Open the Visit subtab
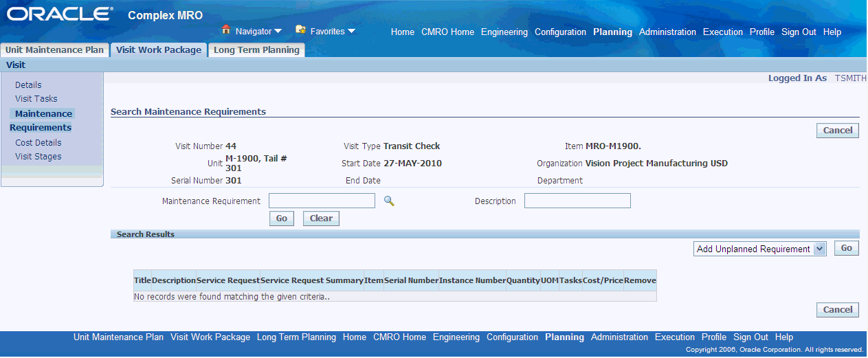The width and height of the screenshot is (868, 358). point(15,65)
